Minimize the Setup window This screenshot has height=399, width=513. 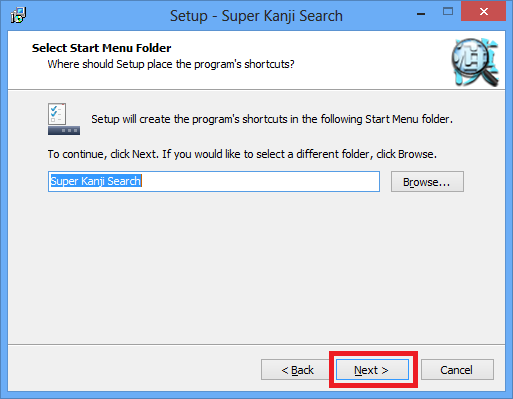click(421, 14)
